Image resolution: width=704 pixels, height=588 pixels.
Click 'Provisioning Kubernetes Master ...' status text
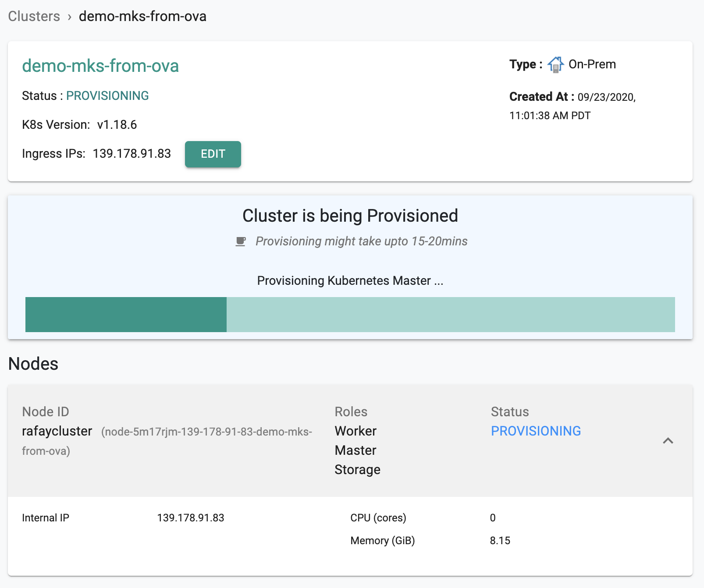[x=350, y=281]
